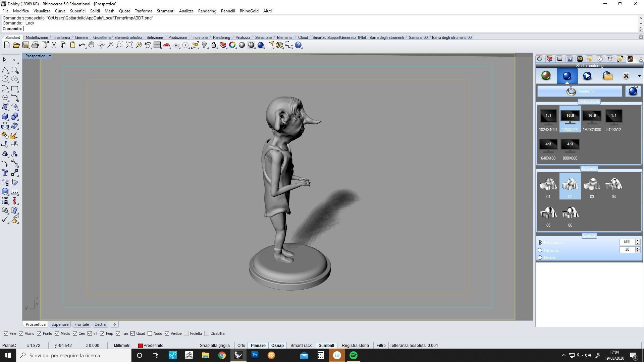Toggle the Nodo osnap checkbox
The image size is (644, 362).
[x=150, y=334]
